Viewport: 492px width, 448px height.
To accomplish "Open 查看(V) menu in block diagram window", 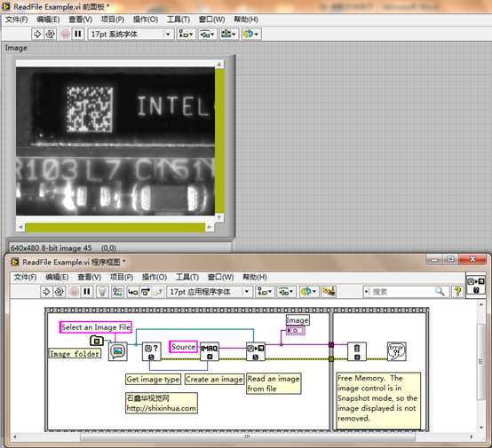I will [89, 277].
